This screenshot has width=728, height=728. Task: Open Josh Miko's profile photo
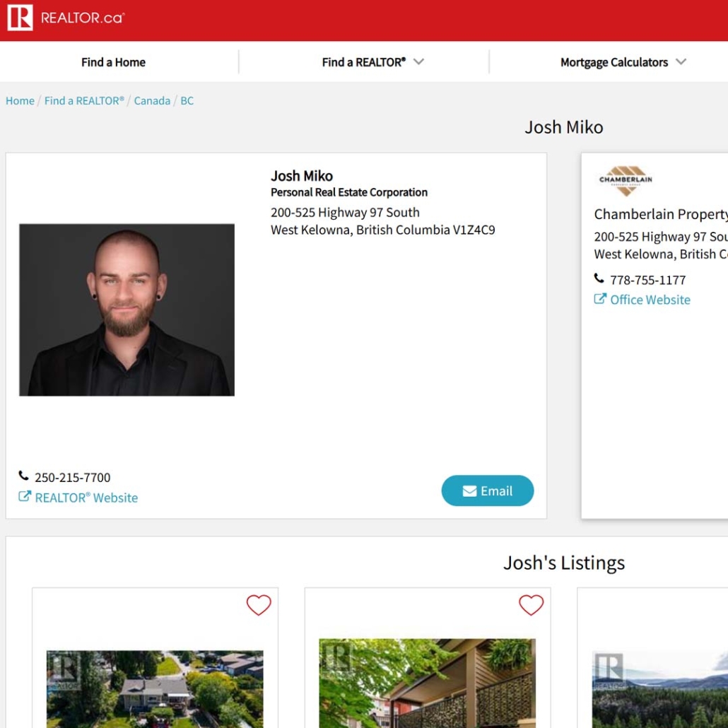(x=127, y=310)
